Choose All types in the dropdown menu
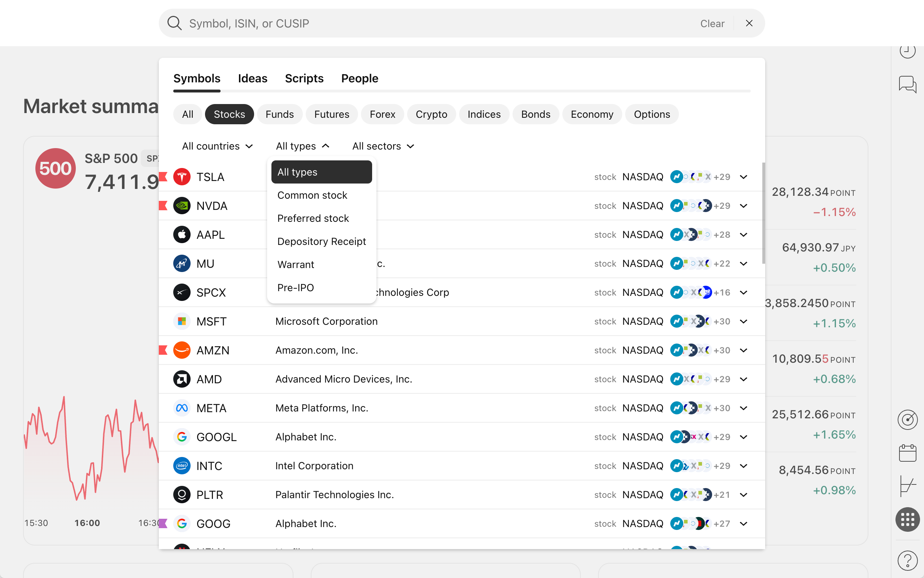924x578 pixels. click(322, 172)
